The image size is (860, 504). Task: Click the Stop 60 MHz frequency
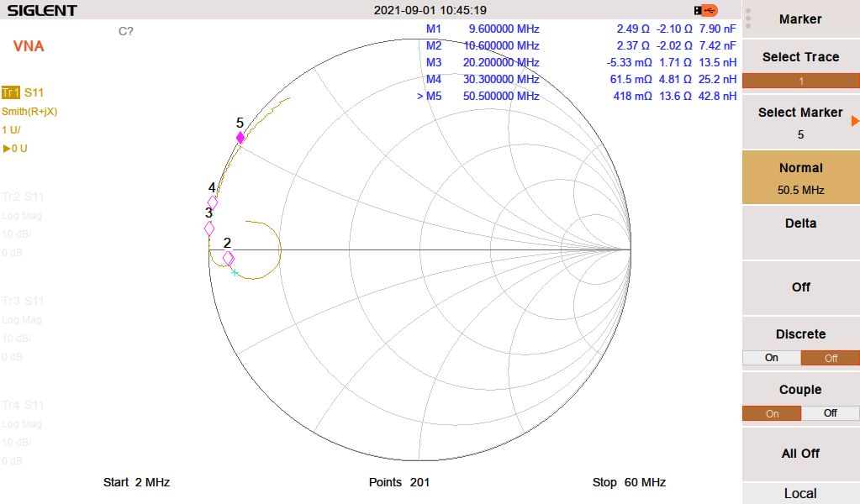[x=629, y=483]
